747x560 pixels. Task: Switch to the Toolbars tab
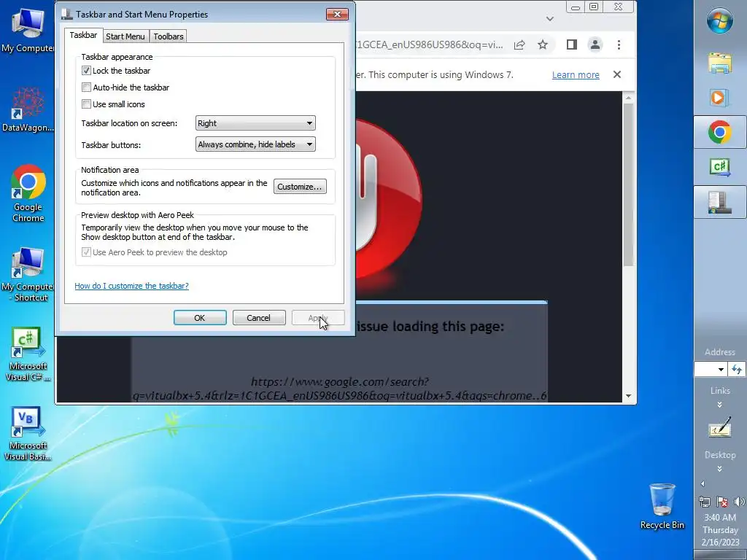169,36
